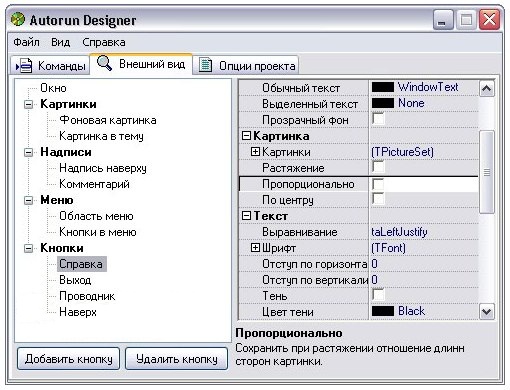
Task: Select Кнопки в меню tree item
Action: pos(98,232)
